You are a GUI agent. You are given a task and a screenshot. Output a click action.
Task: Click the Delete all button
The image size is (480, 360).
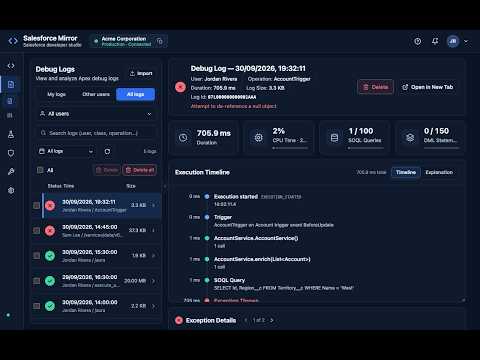point(140,170)
